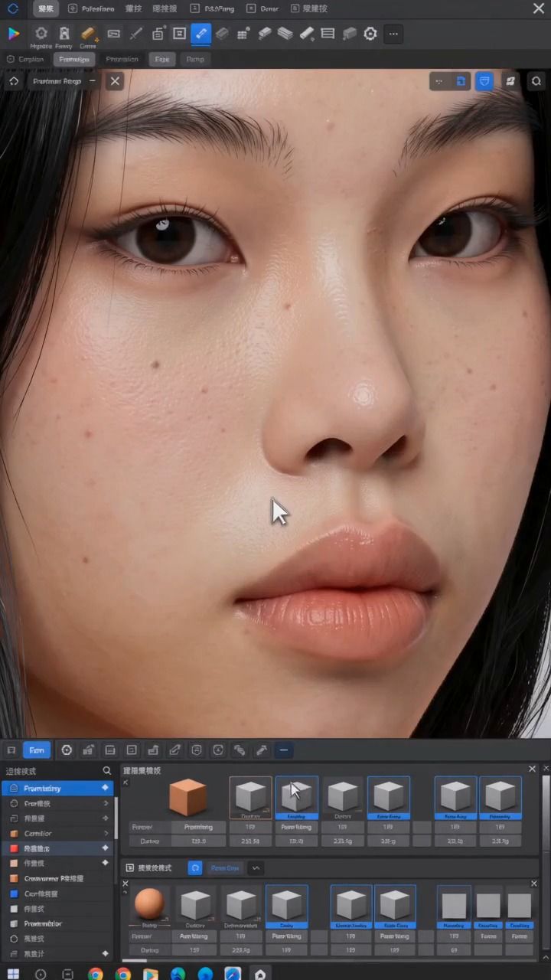Open the settings gear next to the ellipsis button
The height and width of the screenshot is (980, 551).
[370, 34]
